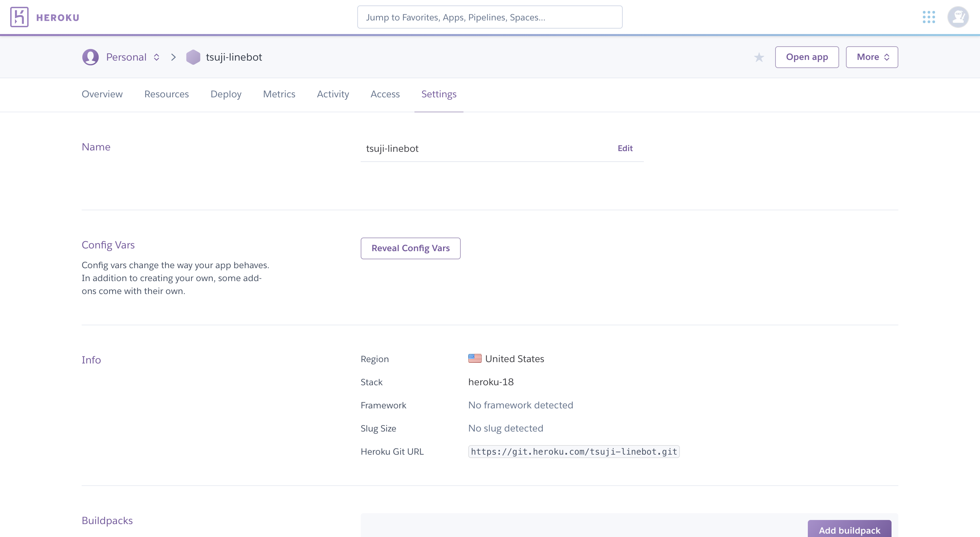Open the user avatar account menu
Image resolution: width=980 pixels, height=537 pixels.
point(958,17)
